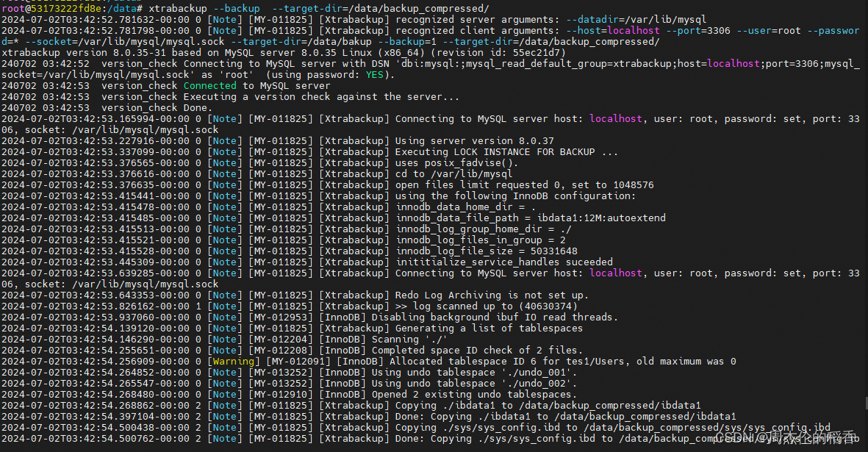Click 'using the following InnoDB configuration:'
Screen dimensions: 868x452
[515, 197]
